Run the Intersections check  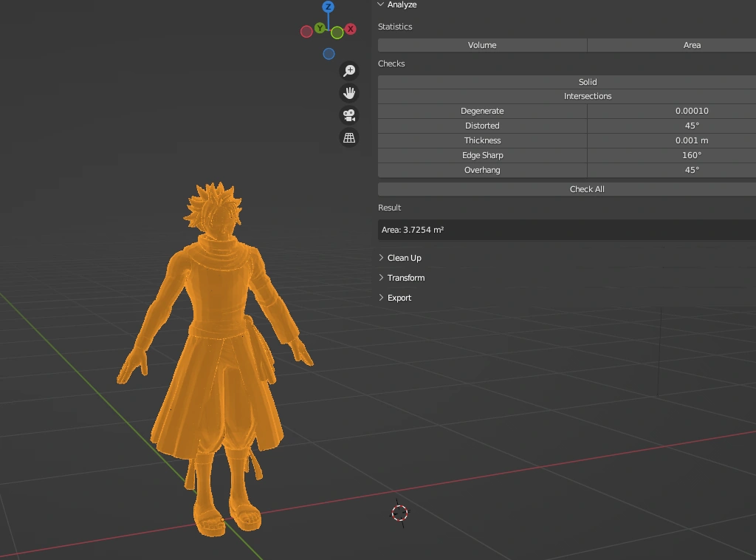tap(567, 96)
